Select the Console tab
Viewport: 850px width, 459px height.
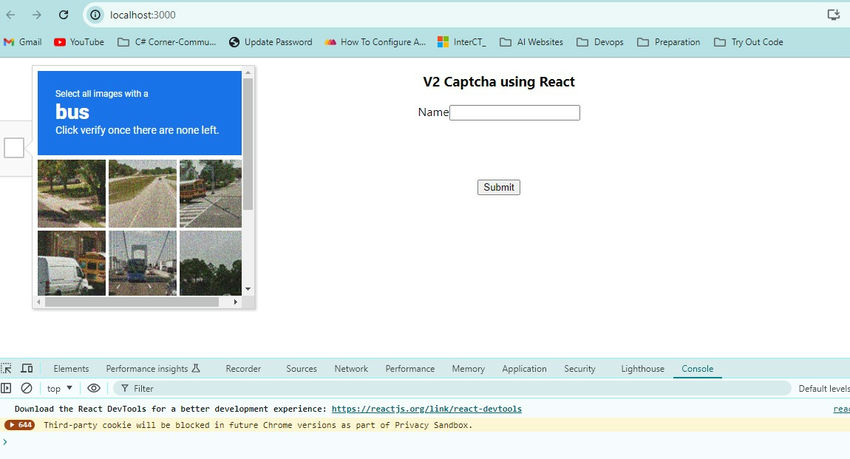(697, 369)
